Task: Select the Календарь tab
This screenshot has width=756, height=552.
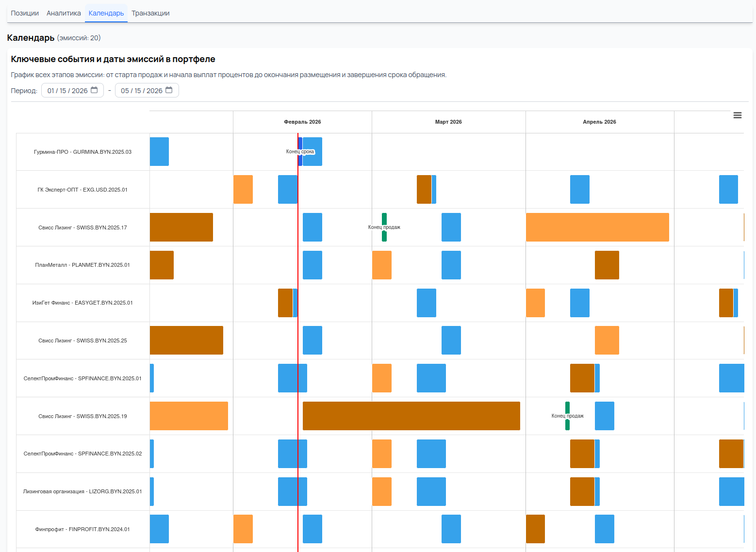Action: point(106,13)
